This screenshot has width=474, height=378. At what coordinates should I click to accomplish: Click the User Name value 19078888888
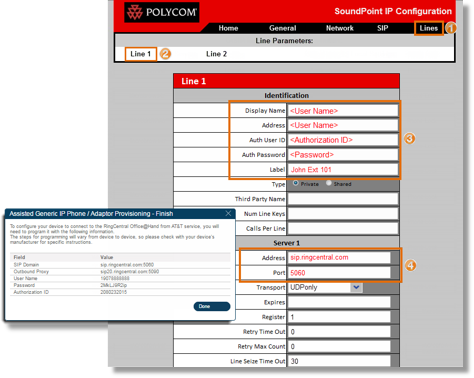coord(115,278)
